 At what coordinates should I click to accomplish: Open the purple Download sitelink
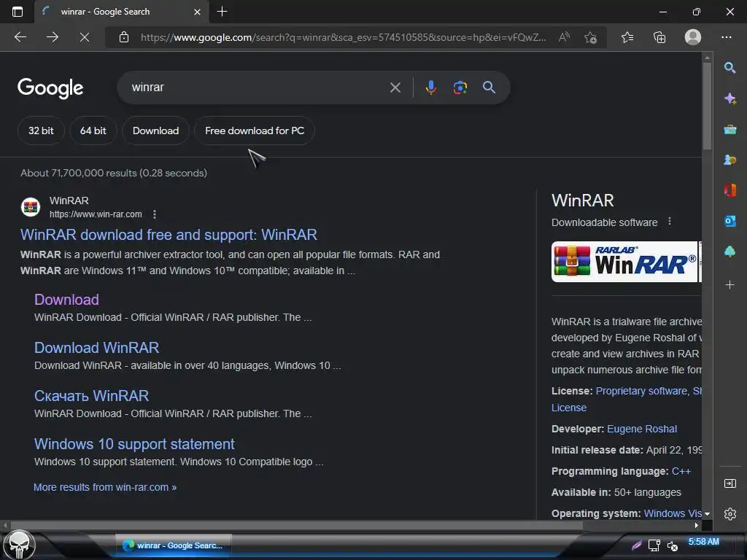pos(66,300)
